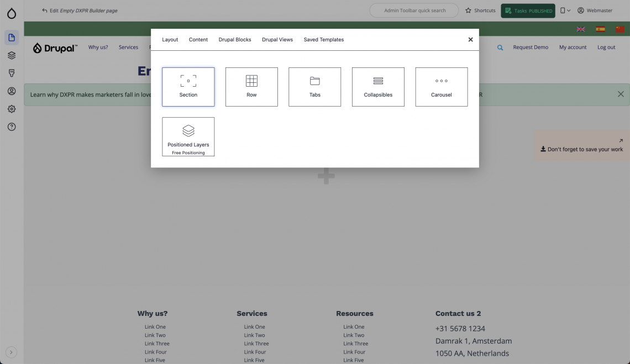630x364 pixels.
Task: Click the Contact us 2 heading
Action: click(458, 313)
